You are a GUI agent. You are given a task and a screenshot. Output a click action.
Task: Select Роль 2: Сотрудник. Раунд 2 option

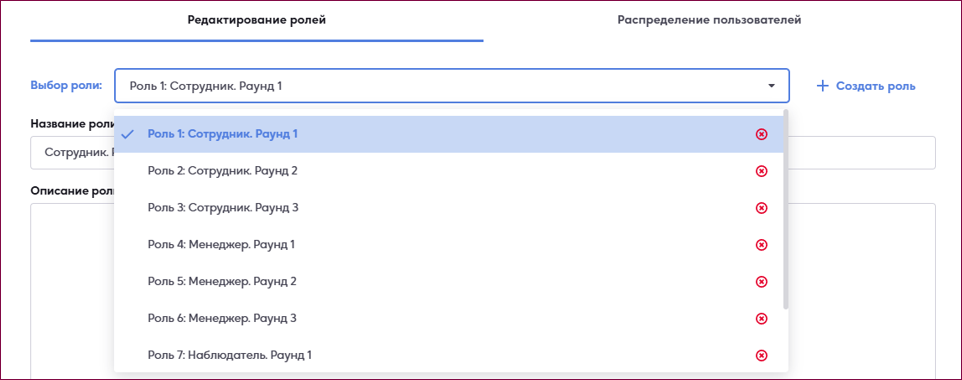448,171
